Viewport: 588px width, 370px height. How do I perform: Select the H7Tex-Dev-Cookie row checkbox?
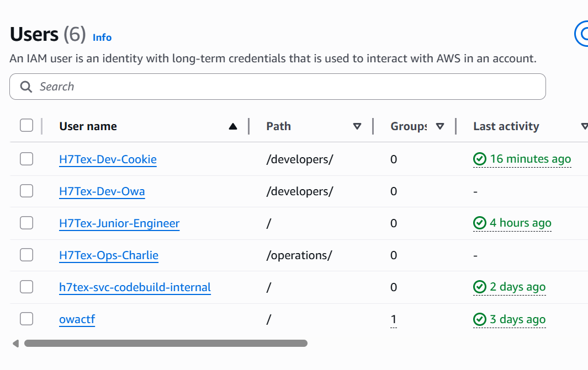(27, 159)
